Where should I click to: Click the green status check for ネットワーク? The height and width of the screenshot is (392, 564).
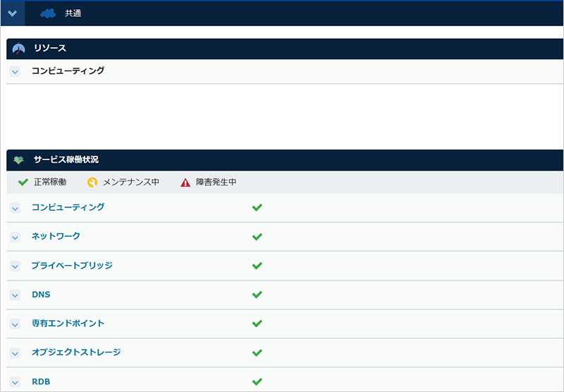257,237
